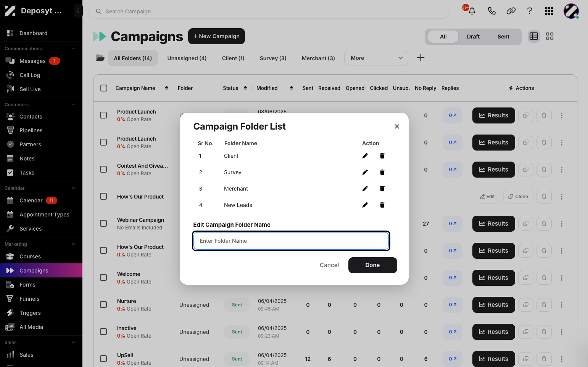Select the Unassigned (4) folder tab
Screen dimensions: 588x367
187,58
